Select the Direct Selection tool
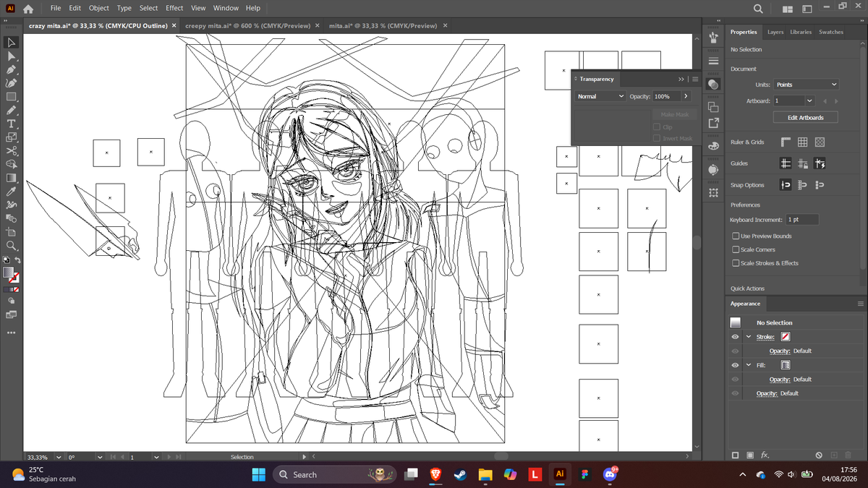868x488 pixels. pos(12,56)
